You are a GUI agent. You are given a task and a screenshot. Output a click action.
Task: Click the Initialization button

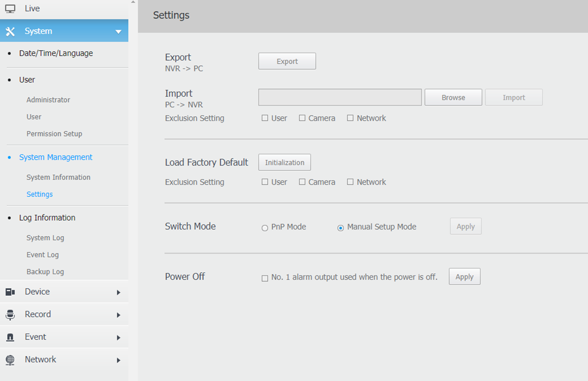coord(285,162)
